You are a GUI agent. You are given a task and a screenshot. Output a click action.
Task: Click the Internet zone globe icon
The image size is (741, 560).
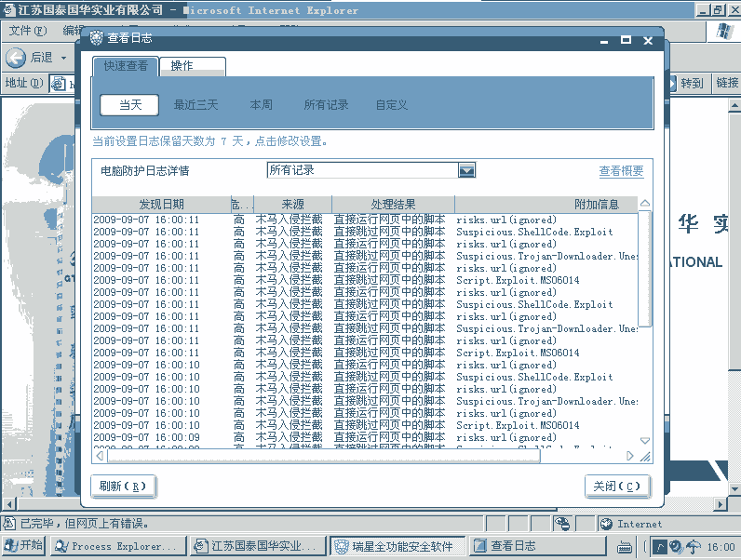(606, 524)
